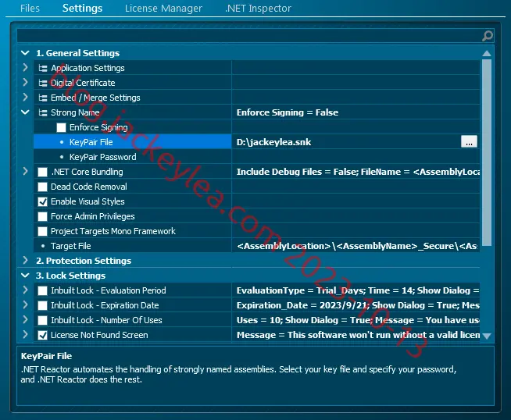Expand Inbuilt Lock - Evaluation Period options

pos(25,290)
